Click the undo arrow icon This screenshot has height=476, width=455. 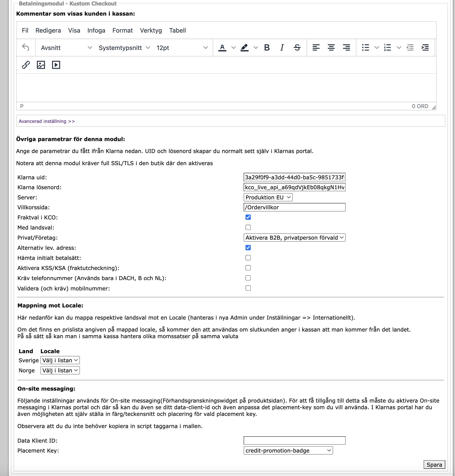point(25,48)
